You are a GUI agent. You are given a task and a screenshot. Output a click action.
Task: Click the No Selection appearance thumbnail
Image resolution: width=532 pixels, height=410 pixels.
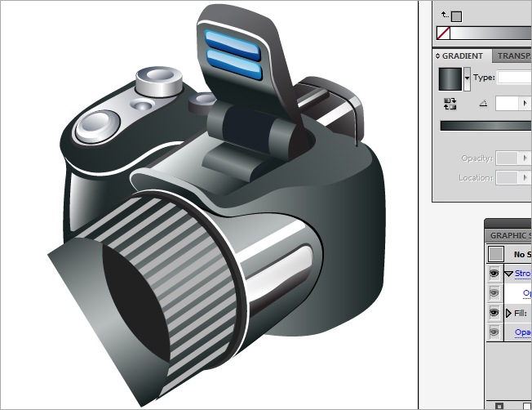[496, 254]
